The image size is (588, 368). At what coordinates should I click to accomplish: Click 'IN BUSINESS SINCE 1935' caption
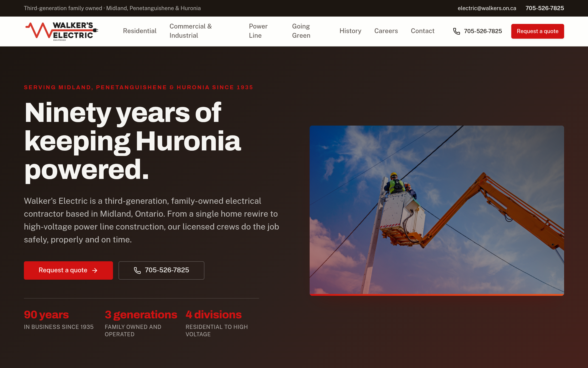point(59,327)
